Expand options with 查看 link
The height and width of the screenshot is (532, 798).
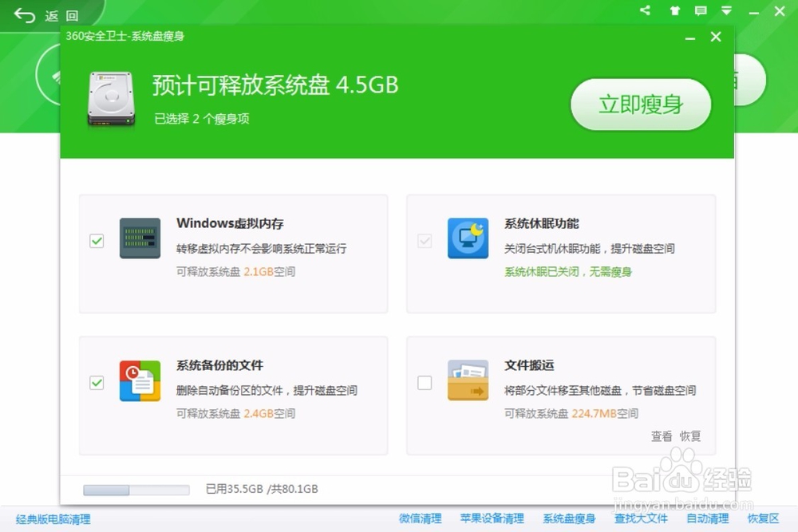click(x=662, y=436)
